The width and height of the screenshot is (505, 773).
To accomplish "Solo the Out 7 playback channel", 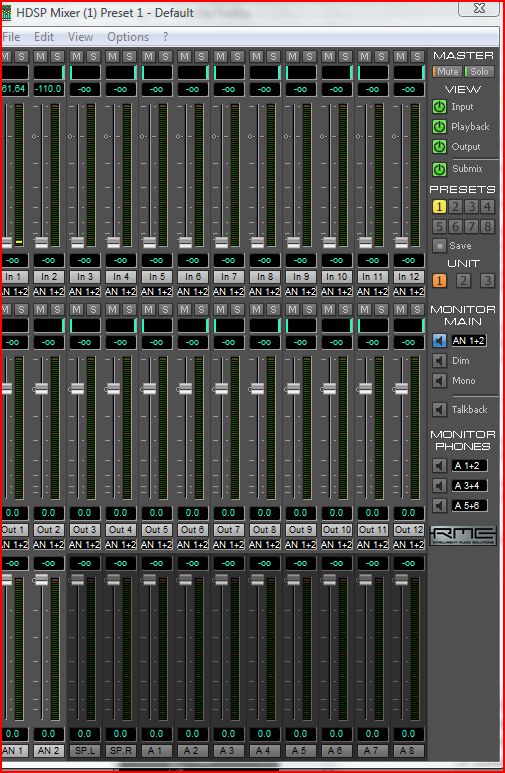I will pyautogui.click(x=237, y=309).
